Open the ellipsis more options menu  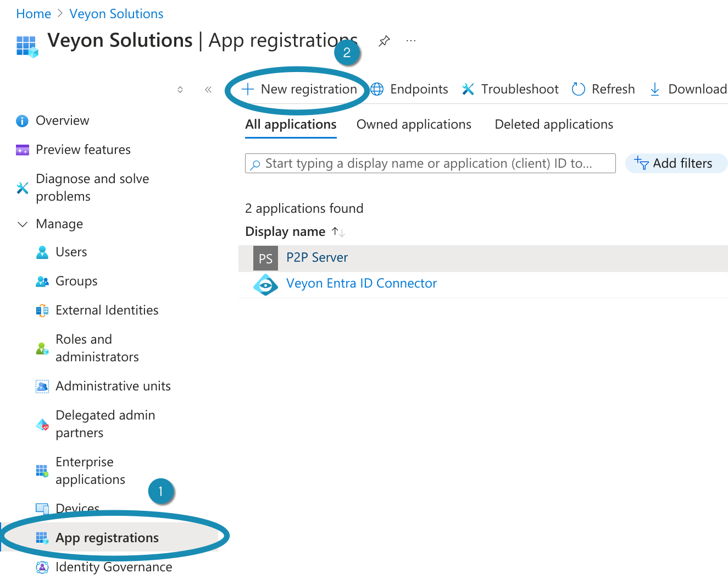coord(410,41)
